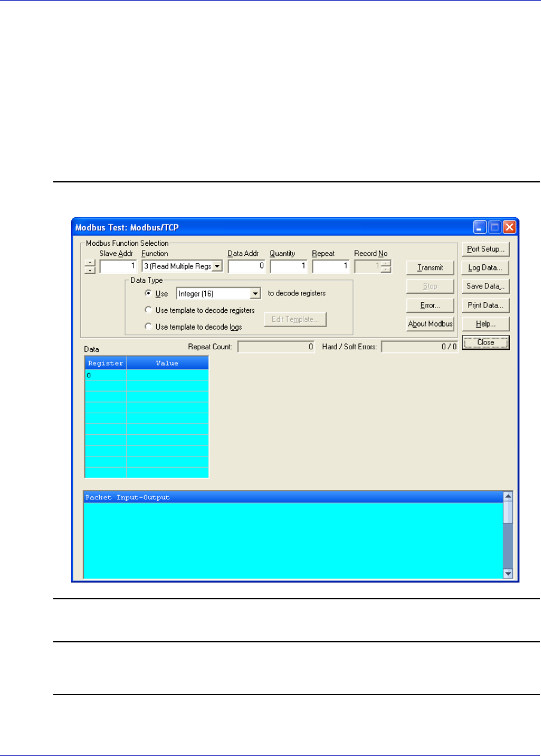Select 'Use template to decode registers'
Viewport: 541px width, 756px height.
point(148,310)
